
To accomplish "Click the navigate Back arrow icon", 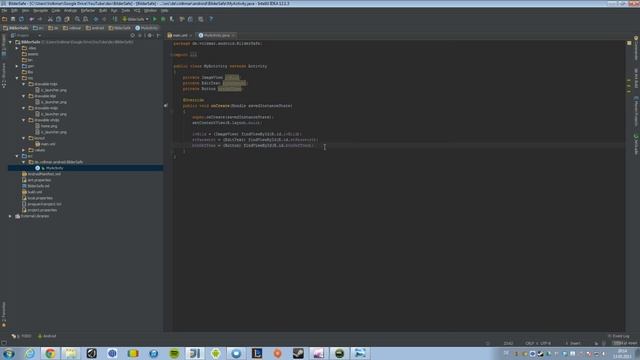I will point(96,19).
